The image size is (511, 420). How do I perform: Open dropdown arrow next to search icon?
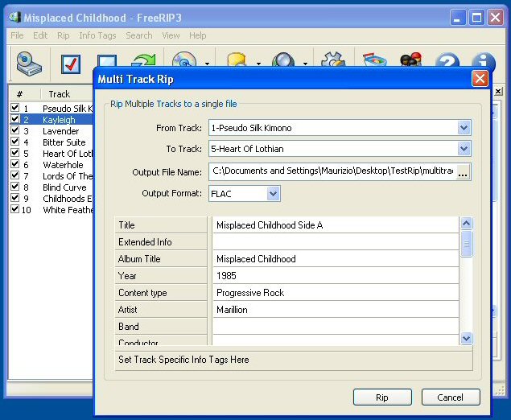tap(305, 64)
